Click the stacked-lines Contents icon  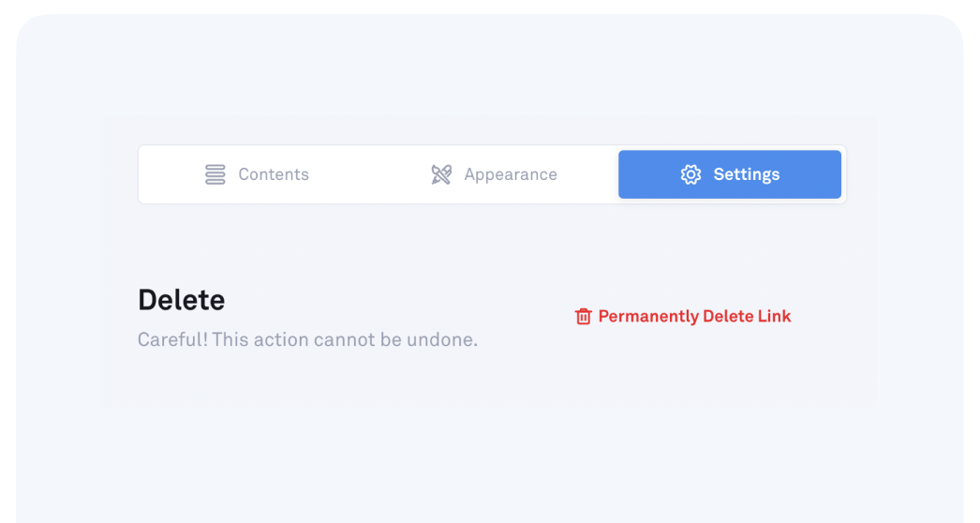coord(215,175)
